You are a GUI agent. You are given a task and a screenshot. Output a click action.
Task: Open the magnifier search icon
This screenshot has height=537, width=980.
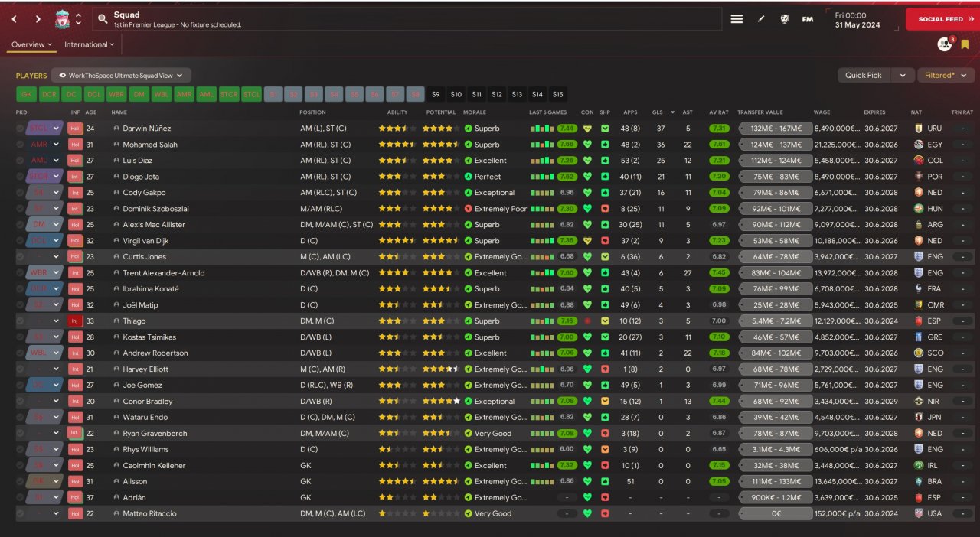coord(103,19)
